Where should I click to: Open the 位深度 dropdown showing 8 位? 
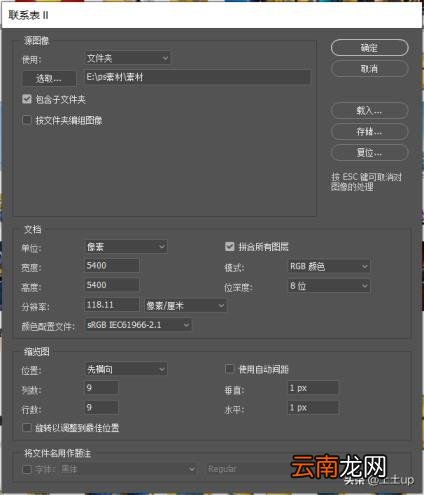point(329,286)
